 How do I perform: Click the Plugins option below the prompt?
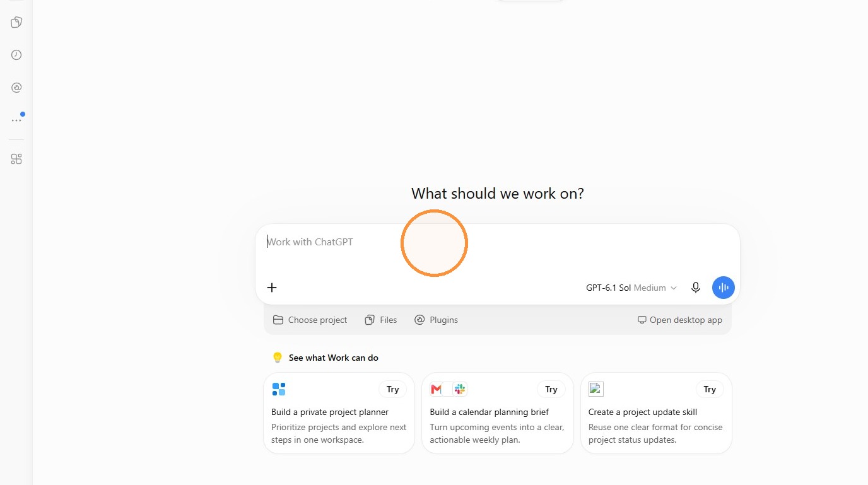(x=437, y=320)
